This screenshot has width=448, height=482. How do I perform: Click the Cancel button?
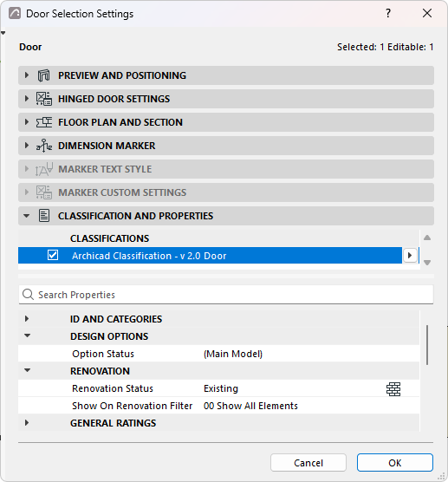308,463
